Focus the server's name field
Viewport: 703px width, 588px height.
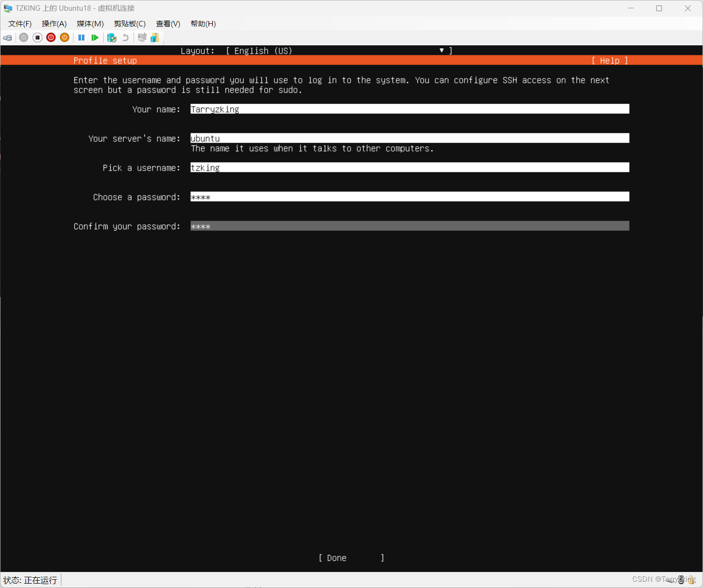[x=410, y=138]
